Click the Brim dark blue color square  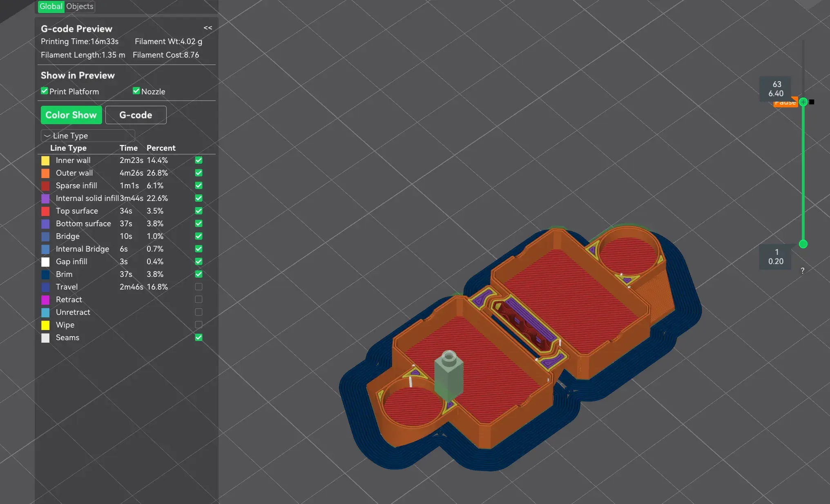[45, 274]
